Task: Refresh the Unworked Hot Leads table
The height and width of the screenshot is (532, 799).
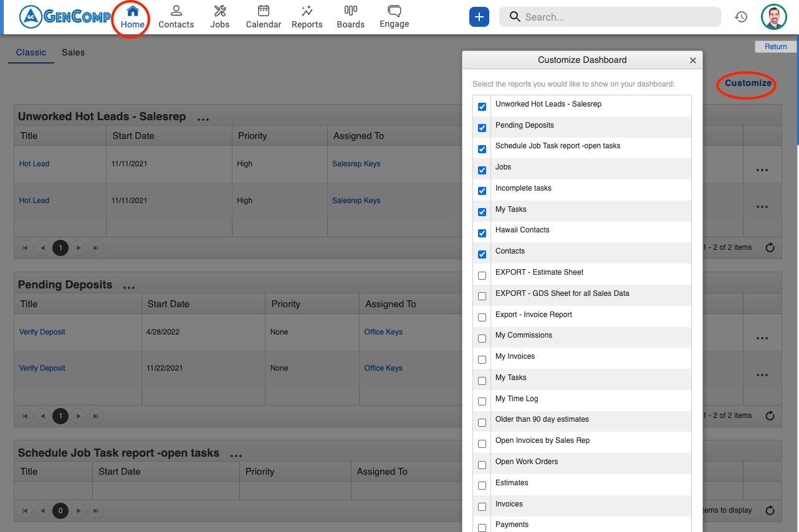Action: (x=770, y=248)
